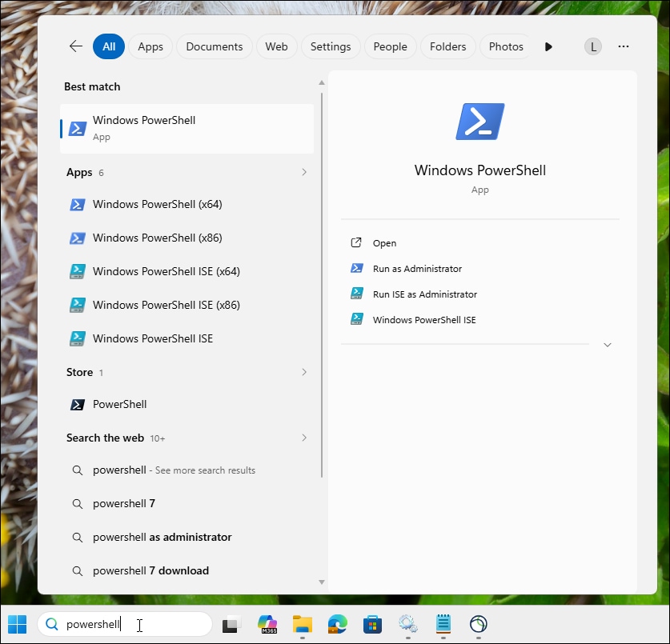Viewport: 670px width, 644px height.
Task: Open File Explorer from the taskbar
Action: 303,624
